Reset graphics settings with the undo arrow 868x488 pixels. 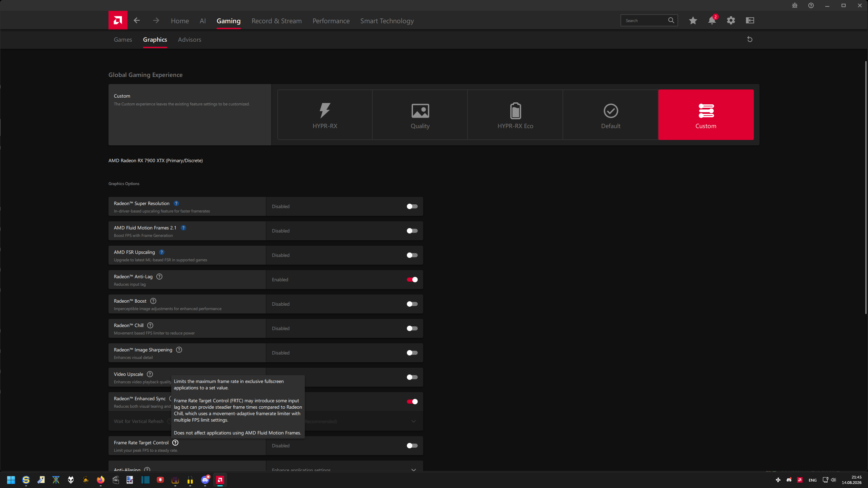pos(750,39)
